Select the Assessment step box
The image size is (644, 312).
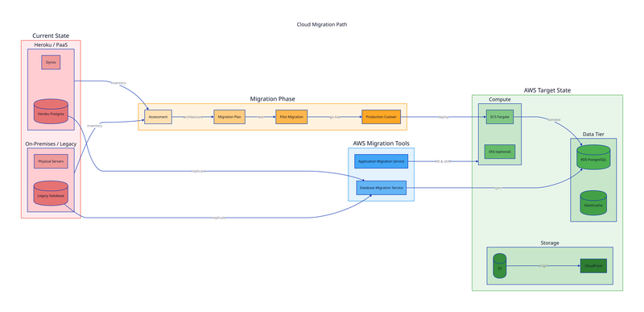pos(158,117)
